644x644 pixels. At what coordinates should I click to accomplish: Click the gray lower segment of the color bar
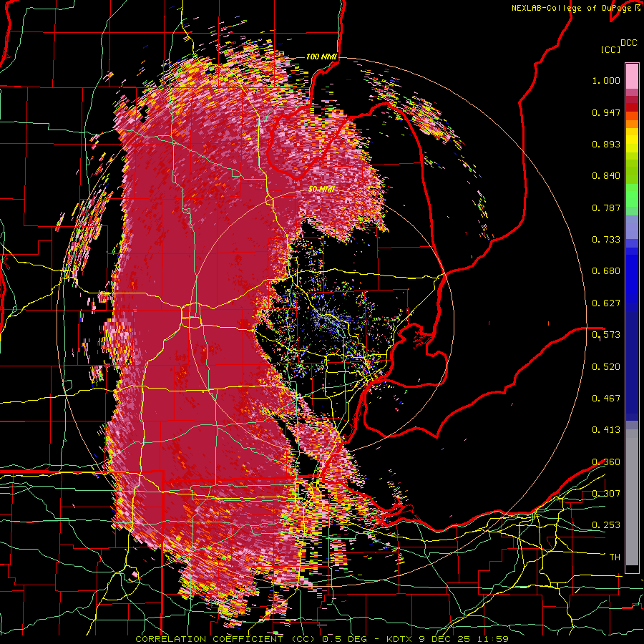click(x=632, y=497)
